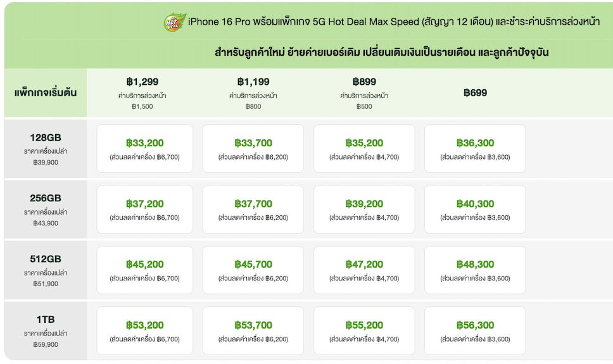This screenshot has height=364, width=613.
Task: Click the ฿699 package column header
Action: click(475, 93)
